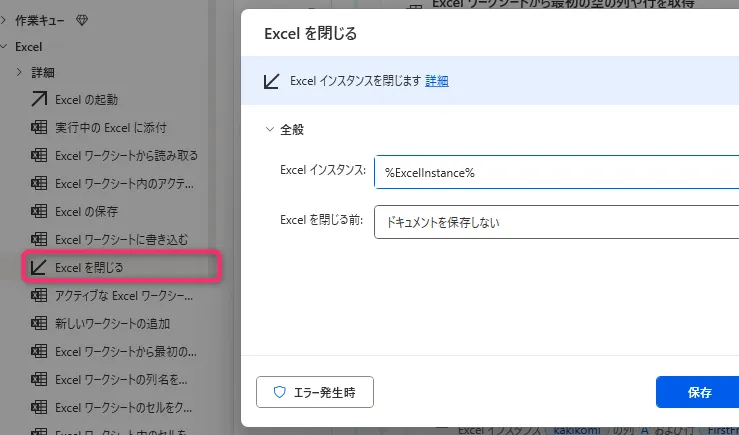
Task: Collapse the 全般 section in the dialog
Action: click(x=270, y=129)
